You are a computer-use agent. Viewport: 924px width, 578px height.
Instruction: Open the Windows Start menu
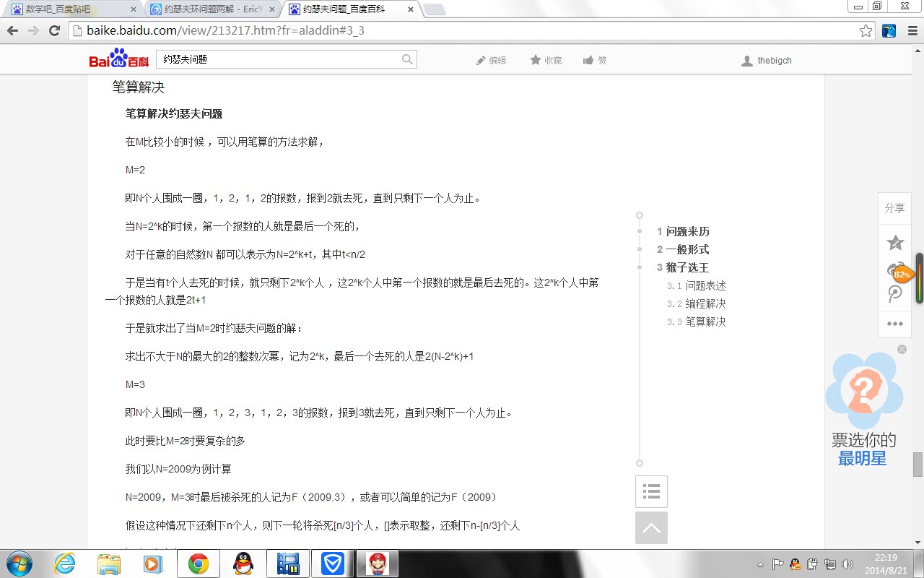[x=19, y=564]
